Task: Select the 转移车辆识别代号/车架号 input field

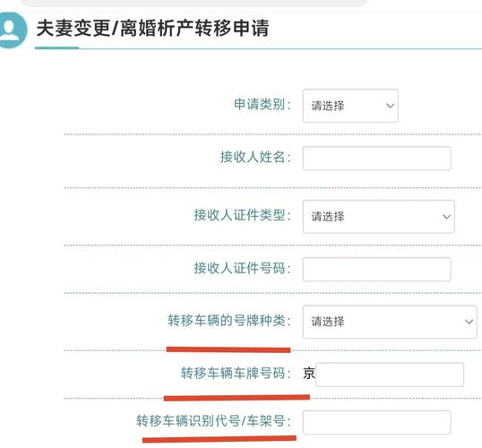Action: click(376, 422)
